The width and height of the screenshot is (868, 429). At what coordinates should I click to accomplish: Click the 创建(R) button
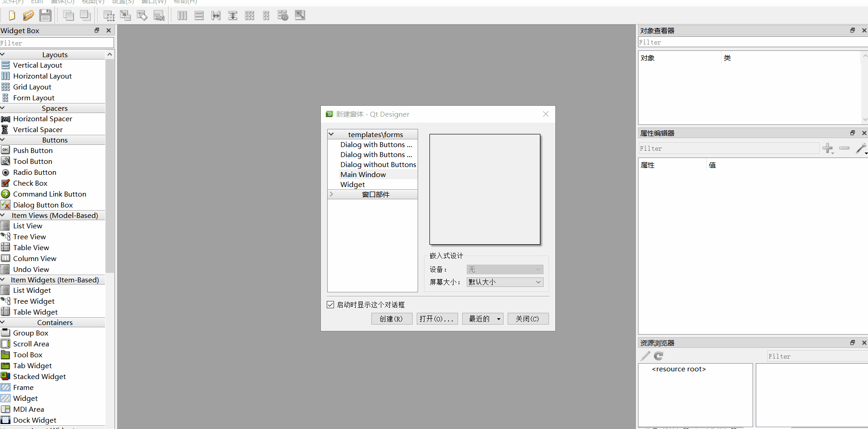391,319
